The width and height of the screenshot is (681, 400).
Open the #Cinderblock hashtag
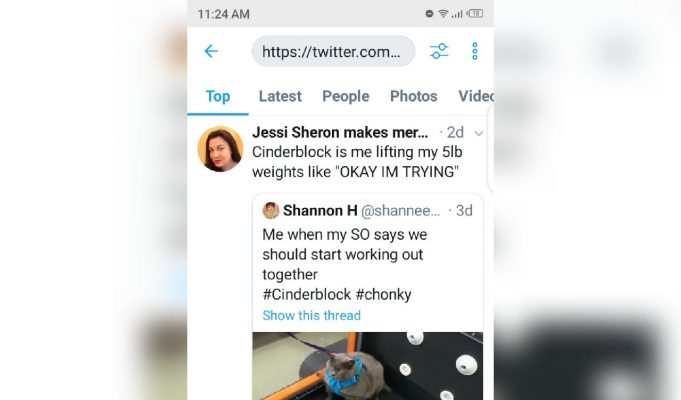coord(307,294)
